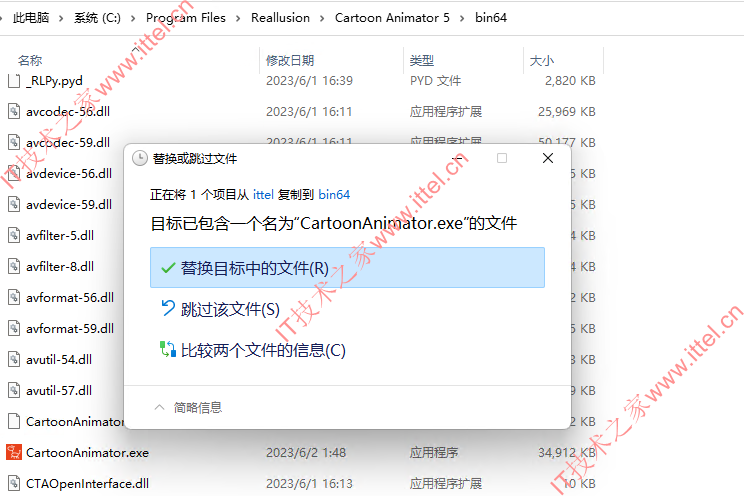744x496 pixels.
Task: Select file avcodec-59.dll
Action: point(68,142)
